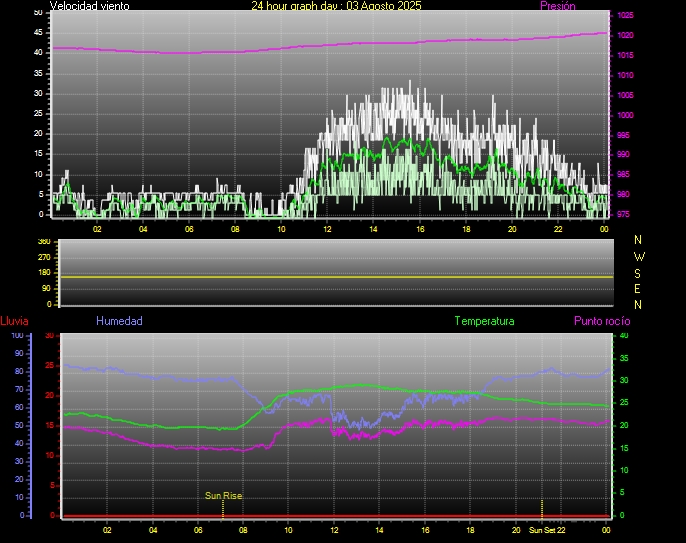This screenshot has width=686, height=543.
Task: Click the 12 hour tick on wind chart
Action: tap(327, 229)
